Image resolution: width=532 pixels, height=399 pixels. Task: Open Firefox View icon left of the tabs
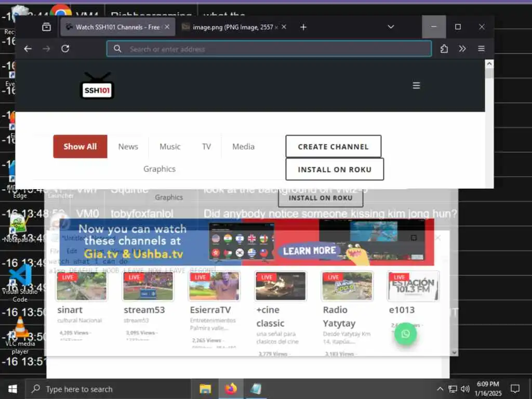[46, 27]
